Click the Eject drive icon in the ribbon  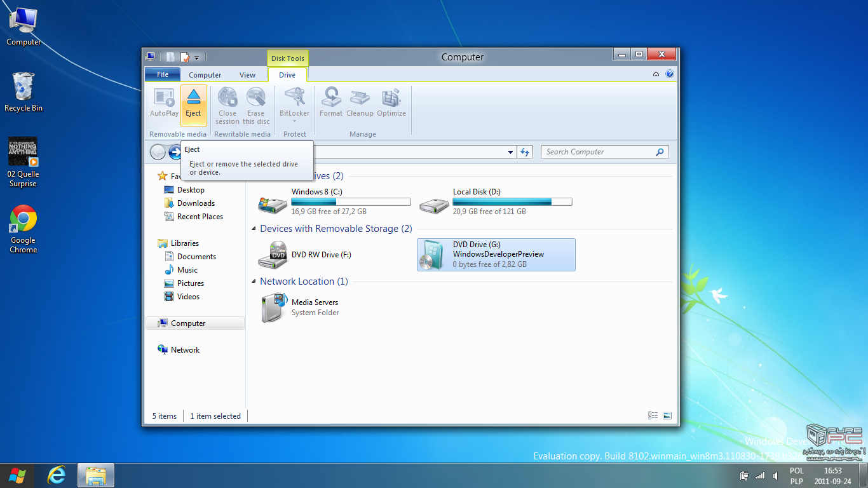[193, 98]
